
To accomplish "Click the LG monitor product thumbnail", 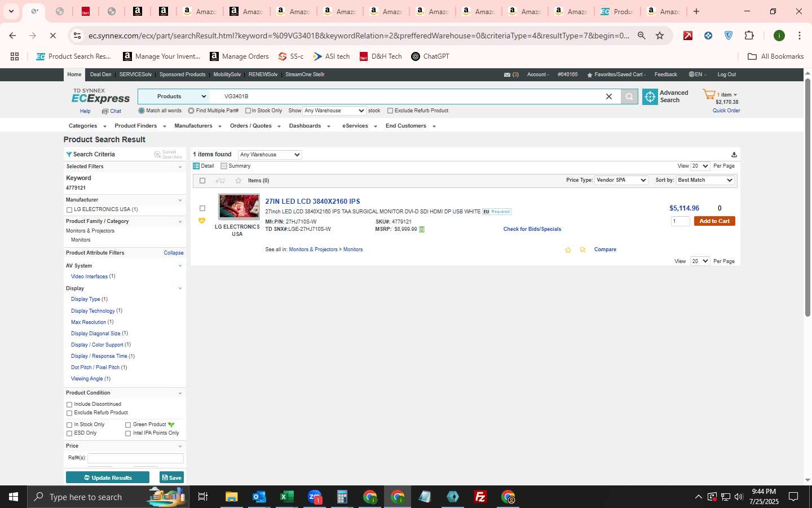I will tap(239, 207).
